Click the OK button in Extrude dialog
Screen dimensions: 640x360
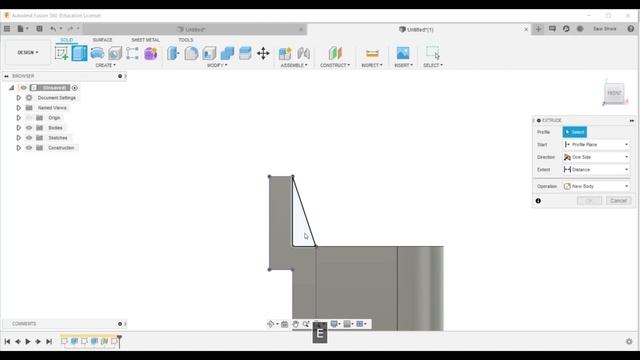[589, 200]
